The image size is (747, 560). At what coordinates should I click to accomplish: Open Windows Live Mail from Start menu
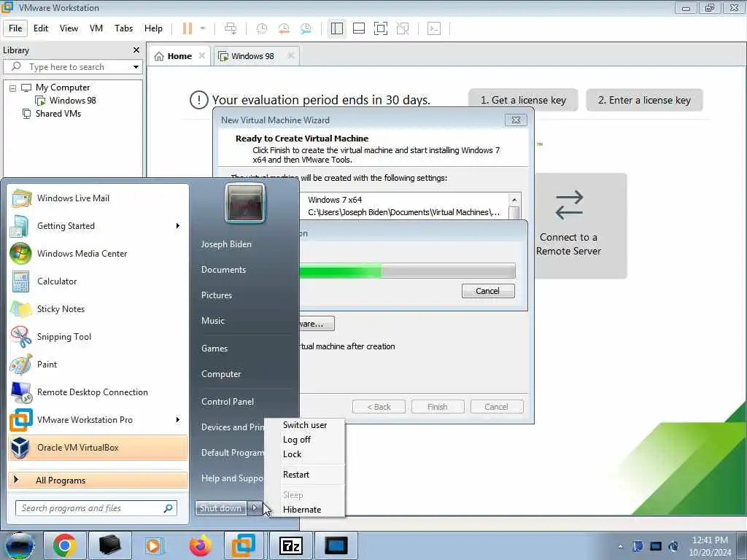click(98, 198)
